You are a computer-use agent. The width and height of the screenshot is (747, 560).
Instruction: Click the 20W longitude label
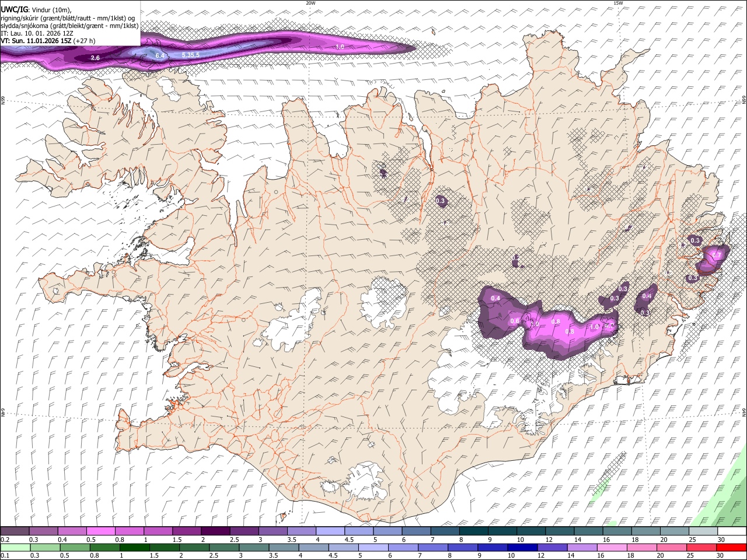[x=310, y=3]
